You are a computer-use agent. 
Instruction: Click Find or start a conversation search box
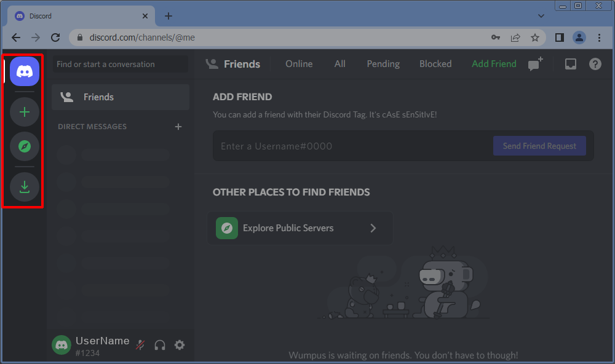tap(121, 64)
